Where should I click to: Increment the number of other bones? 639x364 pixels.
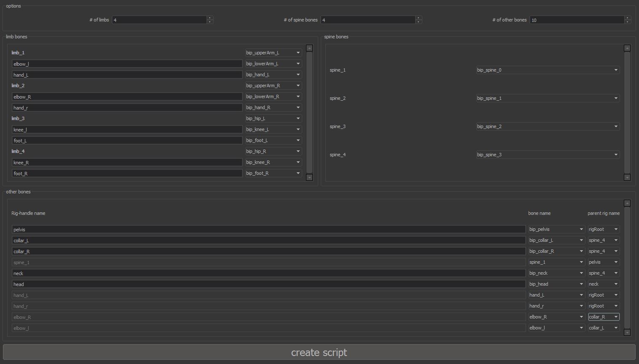tap(627, 18)
